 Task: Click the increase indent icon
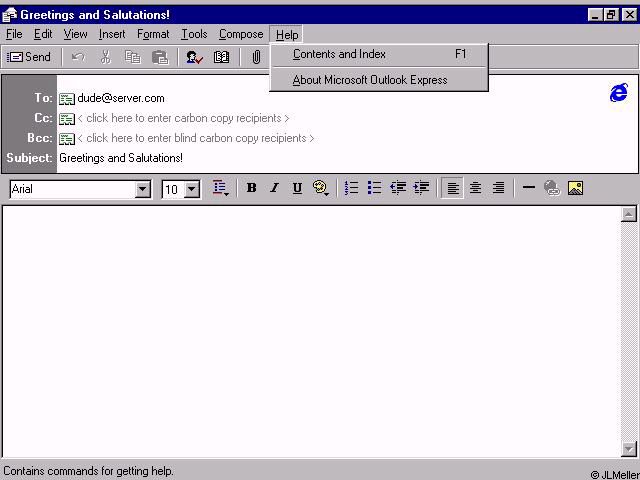tap(421, 188)
